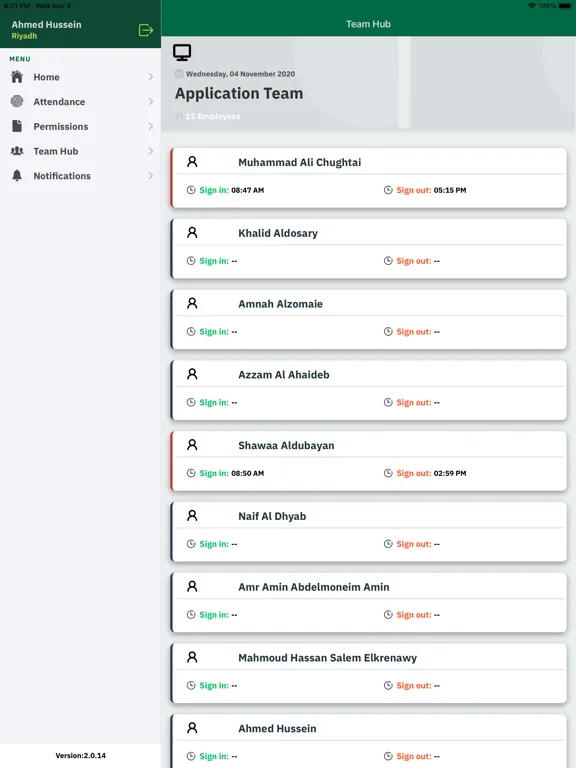The image size is (576, 768).
Task: Click person icon for Naif Al Dhyab
Action: point(192,516)
